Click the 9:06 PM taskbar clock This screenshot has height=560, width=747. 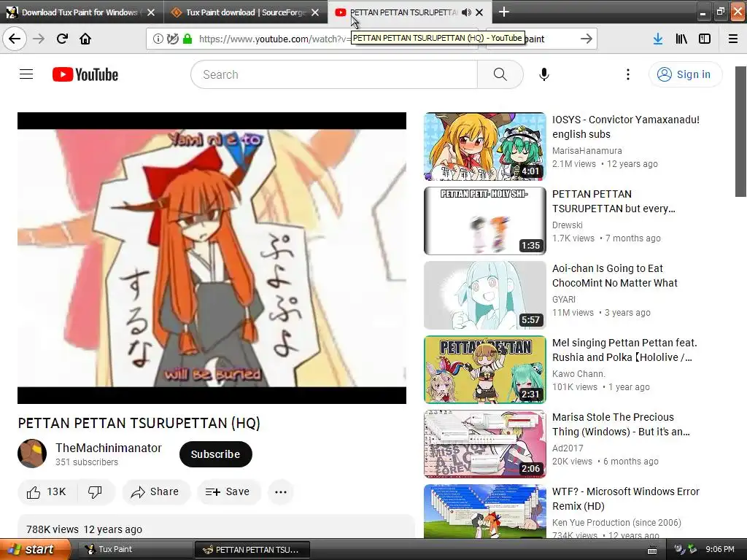tap(720, 549)
